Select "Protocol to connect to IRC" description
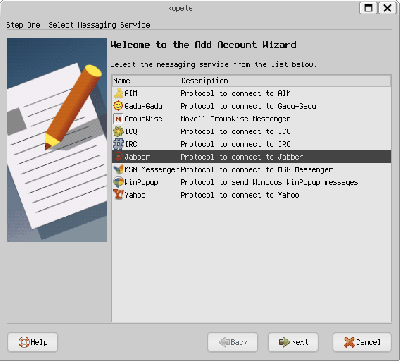The image size is (400, 361). point(235,144)
